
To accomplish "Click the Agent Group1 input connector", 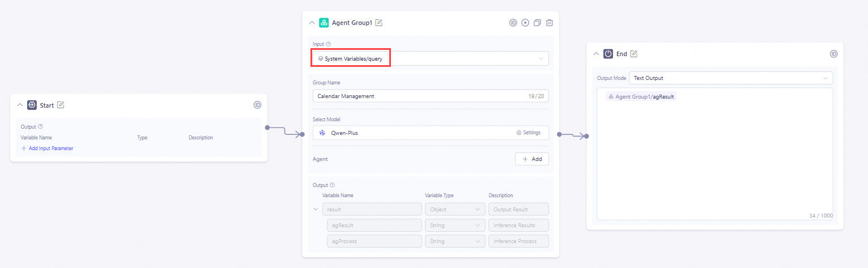I will 302,134.
